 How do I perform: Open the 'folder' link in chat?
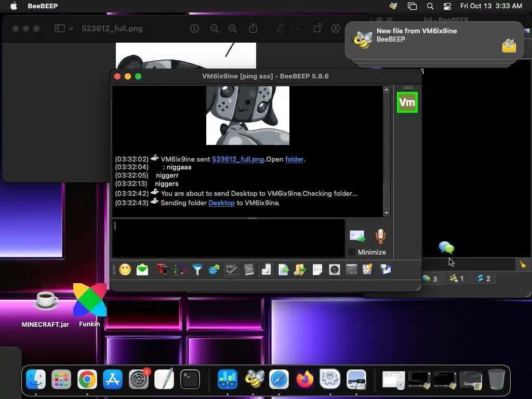pyautogui.click(x=294, y=159)
